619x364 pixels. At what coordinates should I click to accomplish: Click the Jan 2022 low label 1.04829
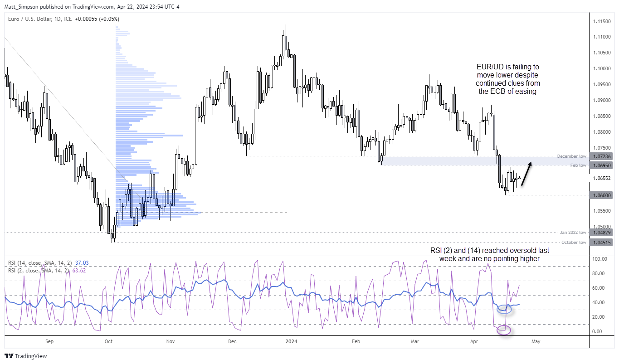601,232
